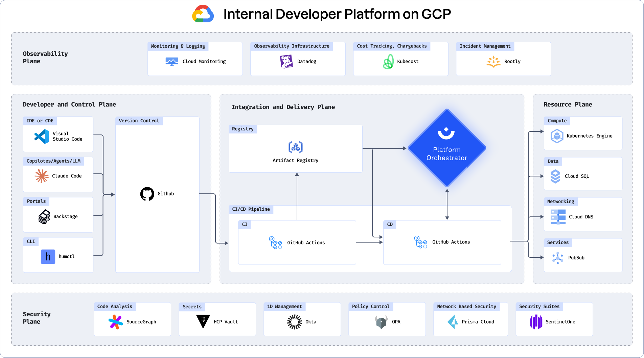644x358 pixels.
Task: Click the CLI label tag
Action: tap(31, 241)
